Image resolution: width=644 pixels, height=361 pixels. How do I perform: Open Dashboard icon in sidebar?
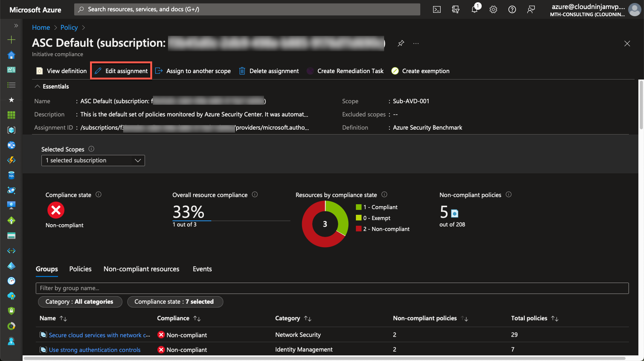[11, 70]
